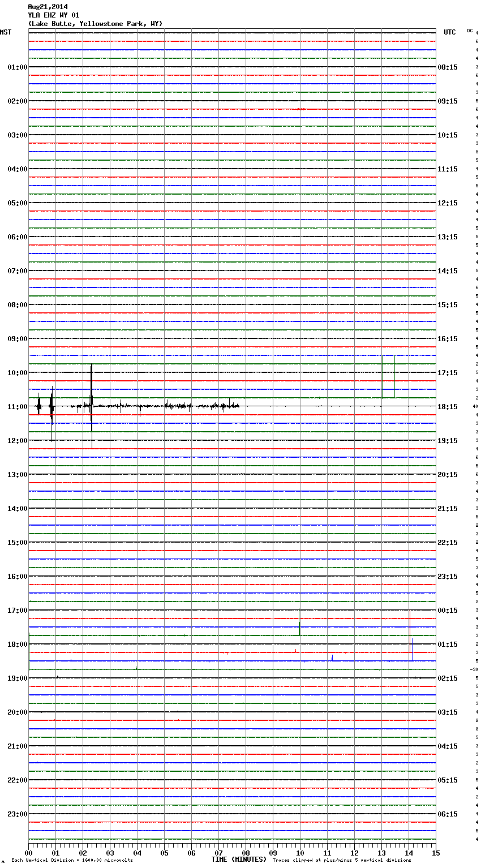Click the 16:15 UTC time label
Viewport: 481px width, 868px height.
448,339
